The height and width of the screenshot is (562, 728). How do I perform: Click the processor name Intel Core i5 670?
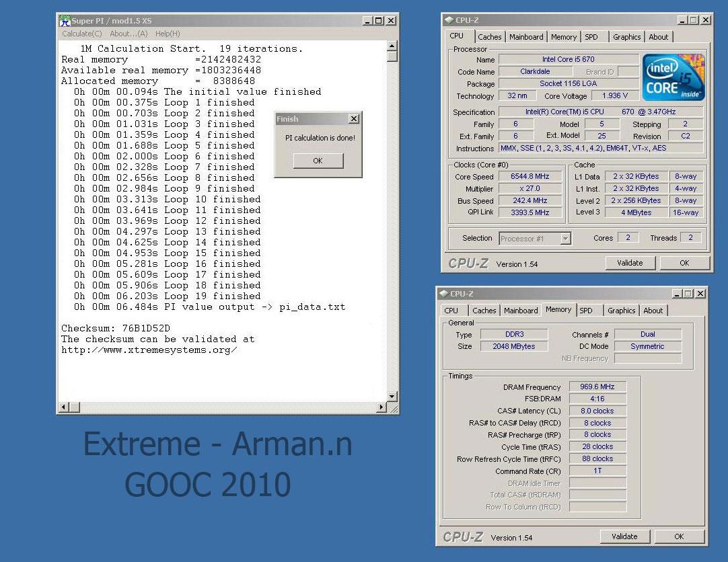[x=569, y=59]
